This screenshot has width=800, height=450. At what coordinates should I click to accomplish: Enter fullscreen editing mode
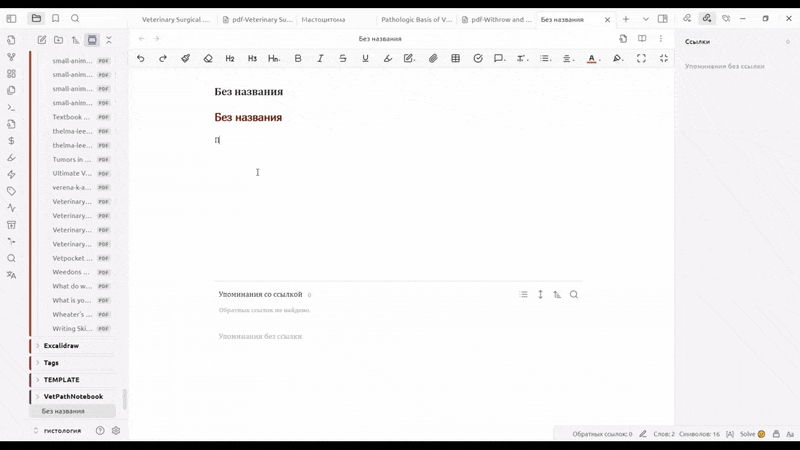coord(641,59)
